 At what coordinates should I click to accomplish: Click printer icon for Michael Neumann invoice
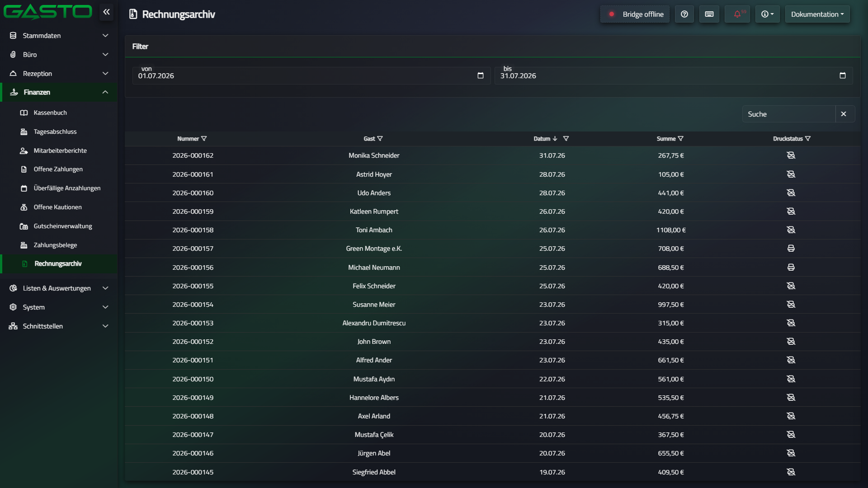[x=791, y=267]
